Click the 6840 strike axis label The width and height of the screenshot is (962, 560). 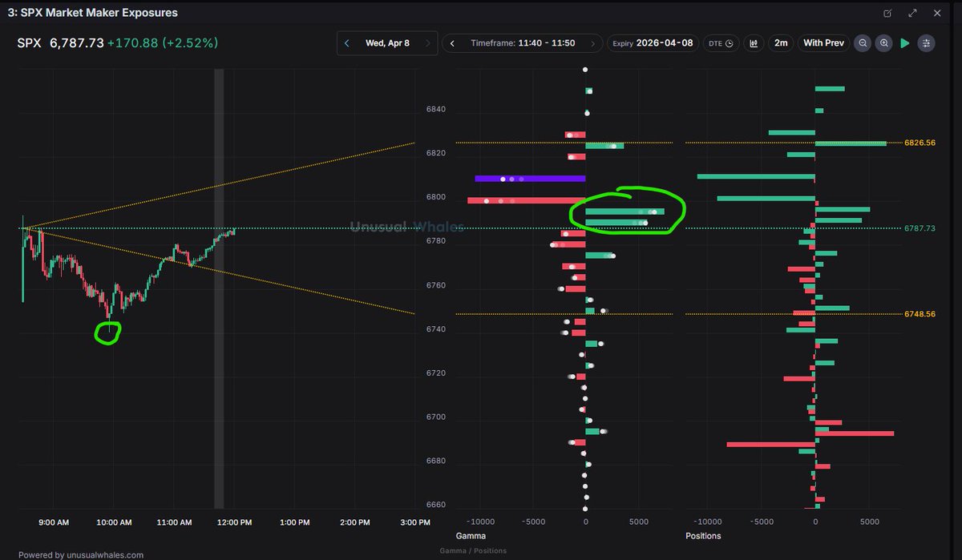436,109
